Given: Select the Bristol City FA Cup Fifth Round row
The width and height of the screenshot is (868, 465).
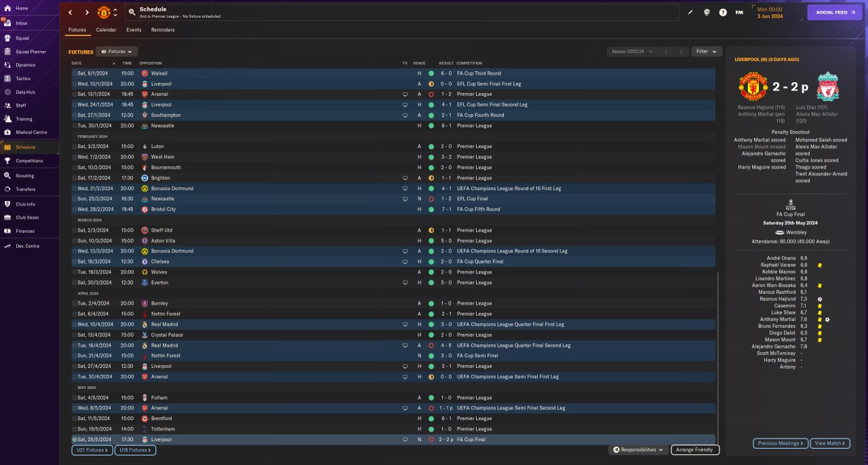Looking at the screenshot, I should pyautogui.click(x=393, y=209).
